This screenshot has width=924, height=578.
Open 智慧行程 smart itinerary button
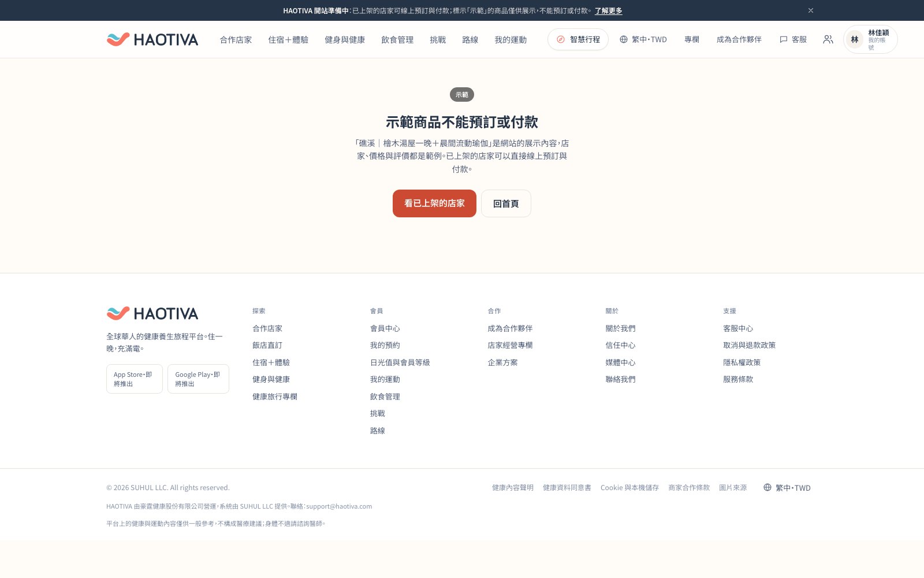click(578, 39)
